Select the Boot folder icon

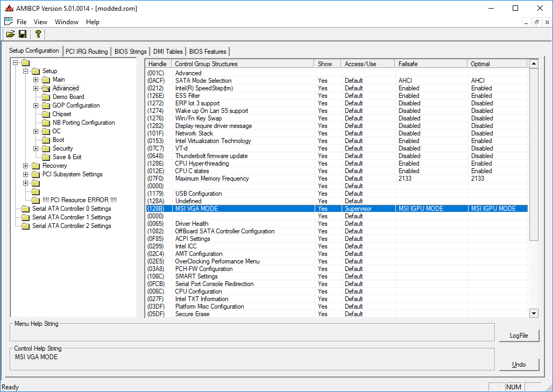pos(46,140)
